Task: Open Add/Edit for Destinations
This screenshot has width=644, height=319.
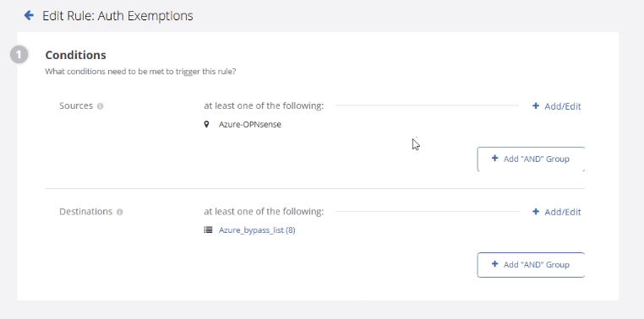Action: (x=556, y=212)
